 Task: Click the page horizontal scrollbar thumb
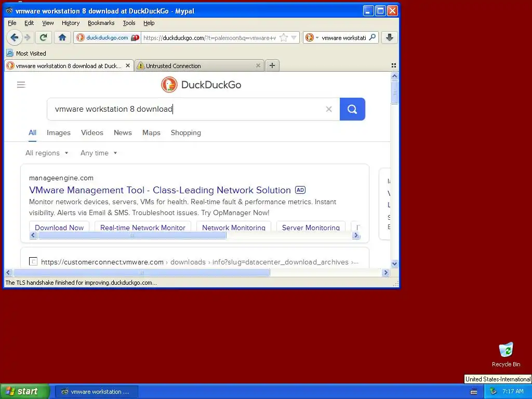click(x=141, y=272)
